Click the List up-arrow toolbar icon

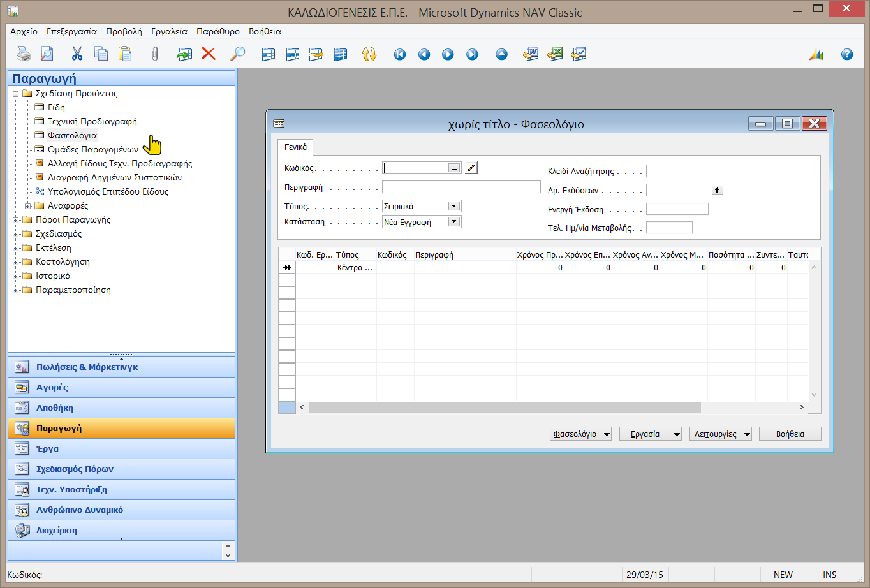pos(501,54)
